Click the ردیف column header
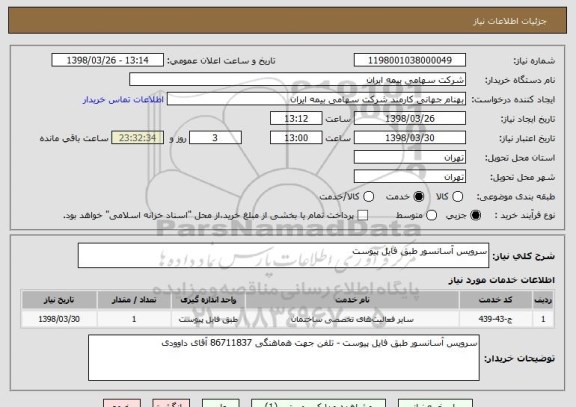576x407 pixels. point(543,300)
